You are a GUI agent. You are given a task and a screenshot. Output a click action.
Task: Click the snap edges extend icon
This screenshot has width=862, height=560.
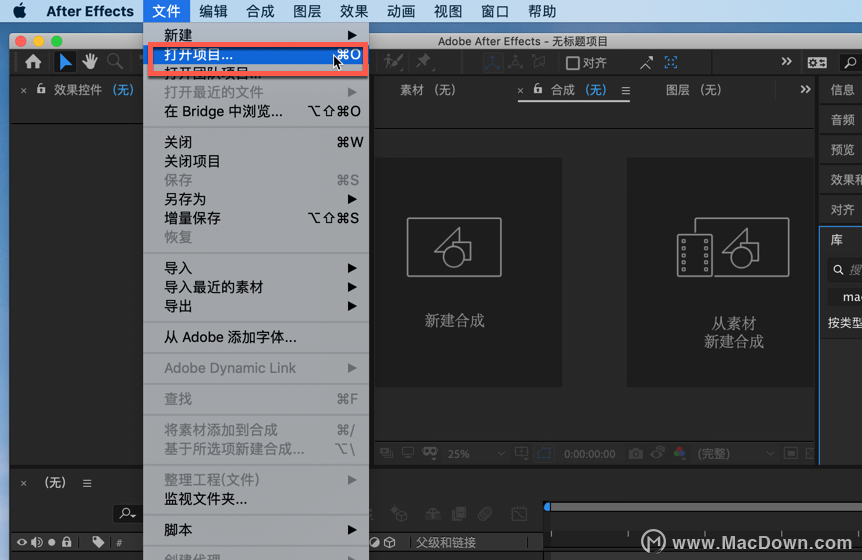646,63
